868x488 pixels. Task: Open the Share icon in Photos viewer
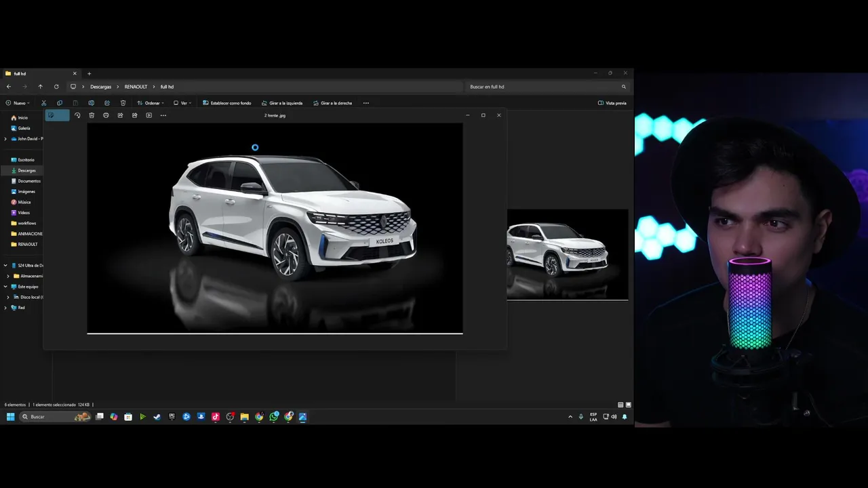click(x=120, y=115)
